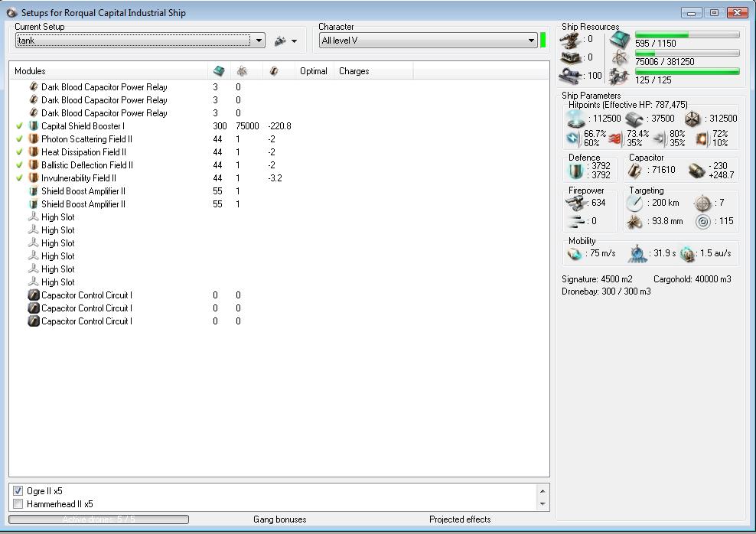
Task: Click the EM resistance icon showing 66.7%
Action: [573, 138]
